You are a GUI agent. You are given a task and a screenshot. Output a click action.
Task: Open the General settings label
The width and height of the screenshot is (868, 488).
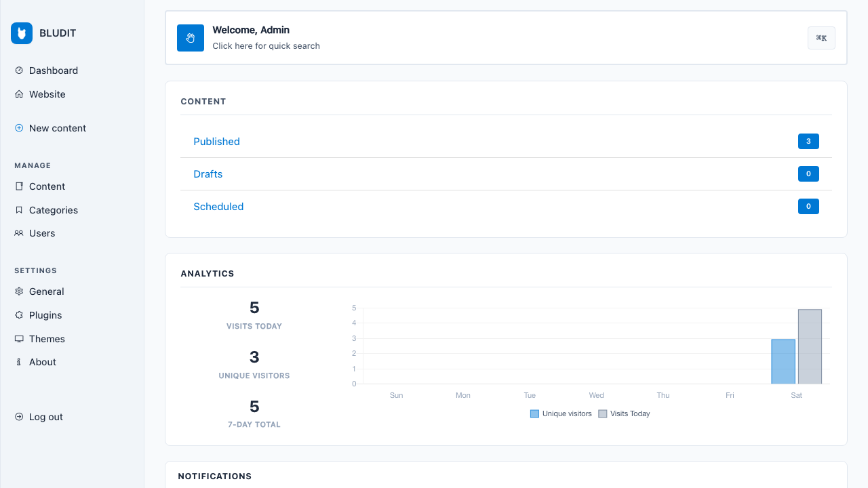pos(47,291)
